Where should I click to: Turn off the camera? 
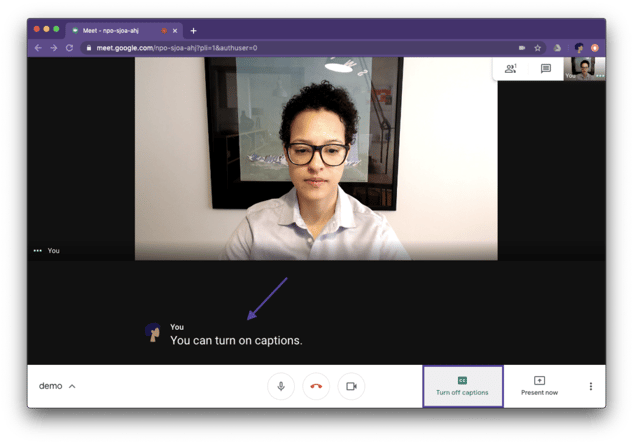351,386
